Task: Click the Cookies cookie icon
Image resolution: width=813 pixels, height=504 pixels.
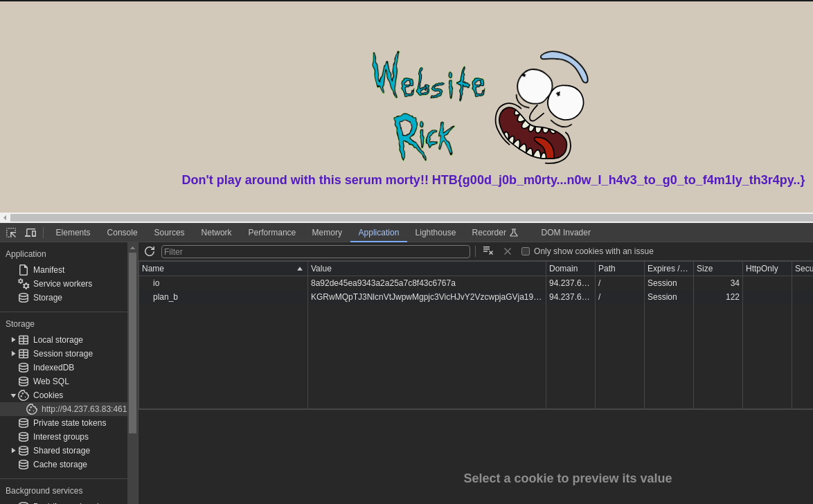Action: [x=24, y=395]
